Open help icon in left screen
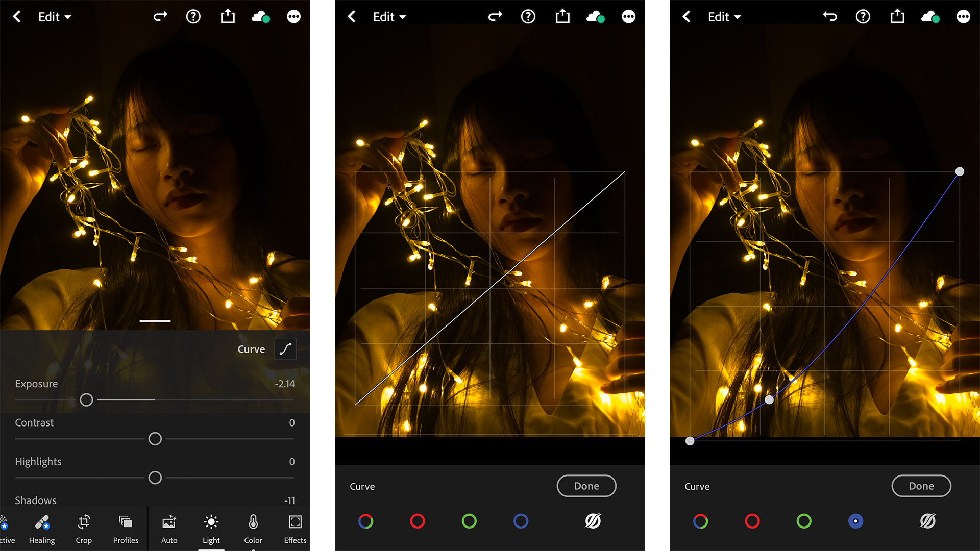980x551 pixels. click(193, 17)
